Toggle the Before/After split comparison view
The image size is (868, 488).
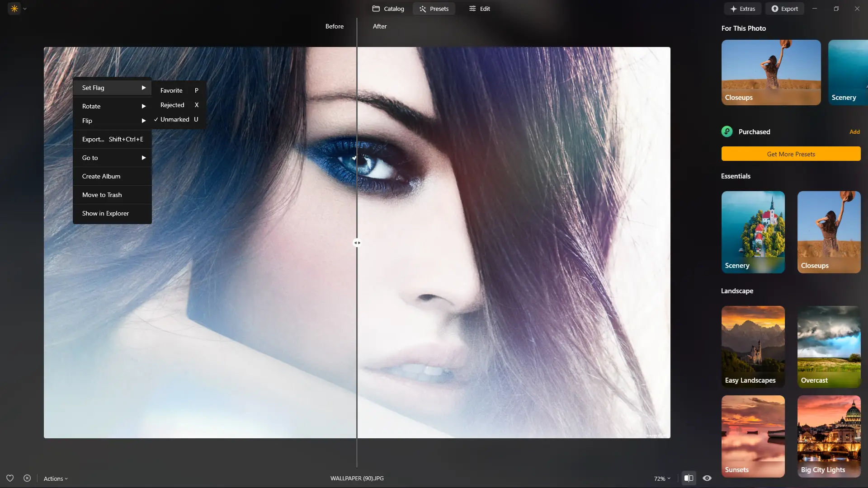point(689,478)
